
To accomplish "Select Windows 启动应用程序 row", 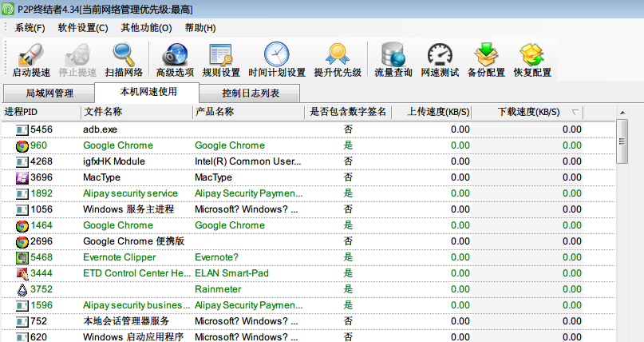I will click(x=309, y=336).
